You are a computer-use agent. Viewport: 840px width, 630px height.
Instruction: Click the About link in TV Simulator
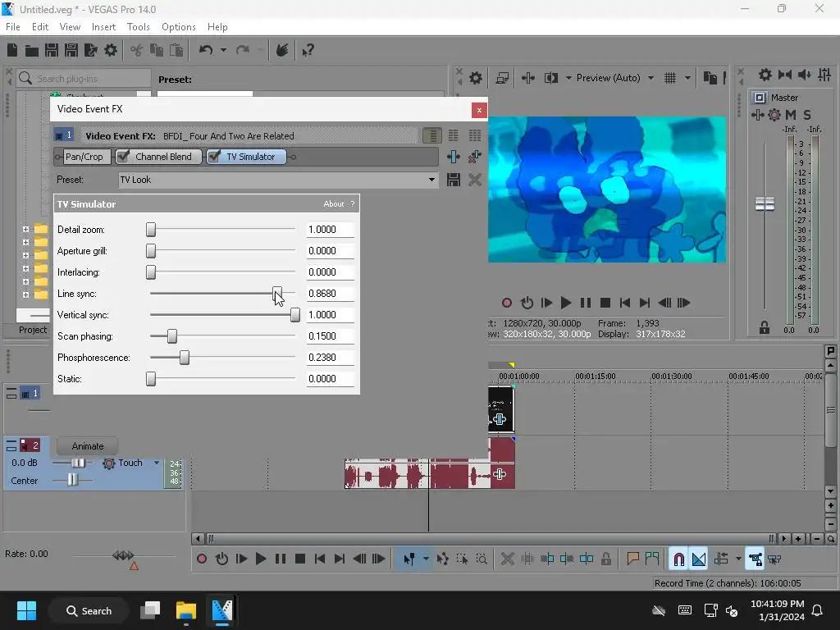tap(333, 204)
